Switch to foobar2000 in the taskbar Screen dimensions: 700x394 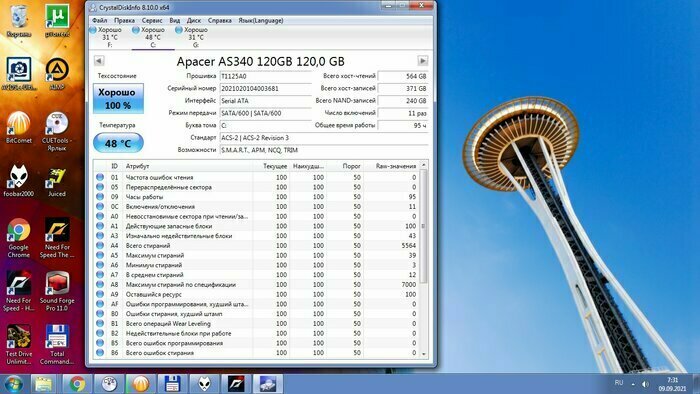[x=204, y=384]
